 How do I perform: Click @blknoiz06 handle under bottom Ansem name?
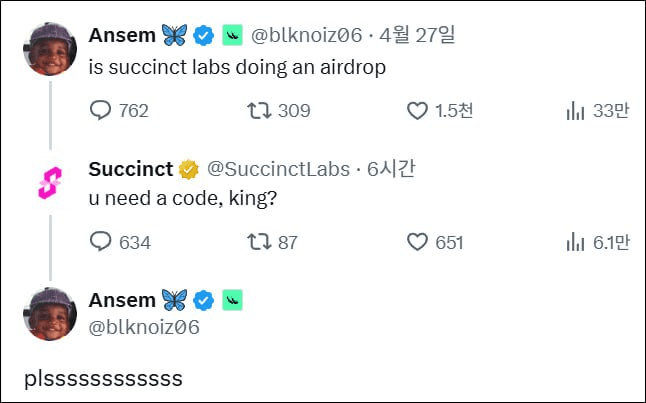pyautogui.click(x=144, y=327)
